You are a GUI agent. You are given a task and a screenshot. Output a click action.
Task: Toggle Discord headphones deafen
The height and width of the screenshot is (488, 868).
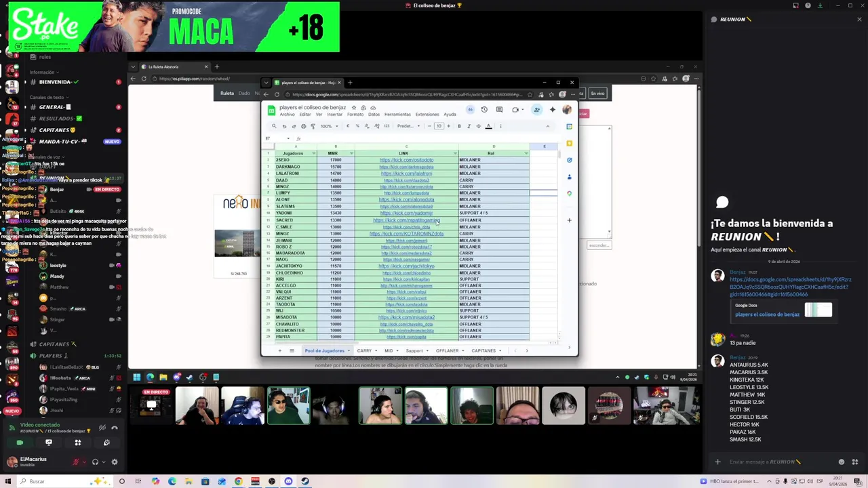coord(95,462)
